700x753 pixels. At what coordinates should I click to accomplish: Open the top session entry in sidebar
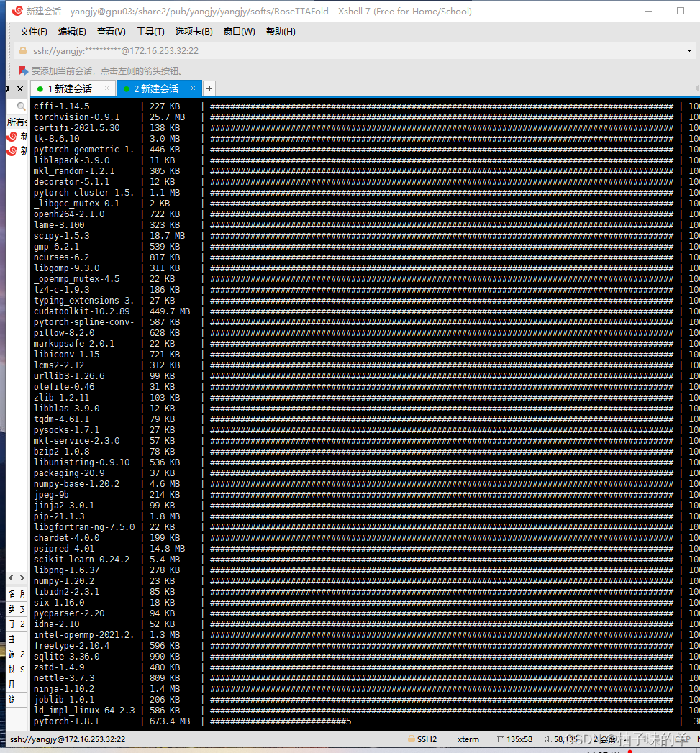click(17, 137)
